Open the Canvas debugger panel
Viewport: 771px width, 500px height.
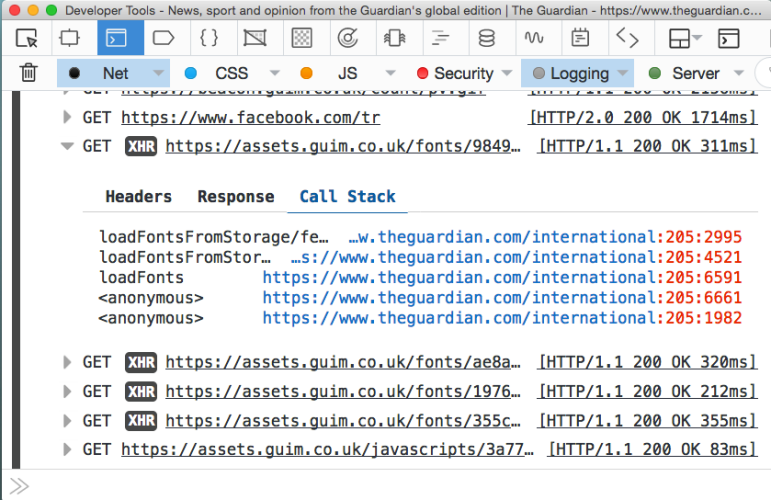(x=302, y=38)
